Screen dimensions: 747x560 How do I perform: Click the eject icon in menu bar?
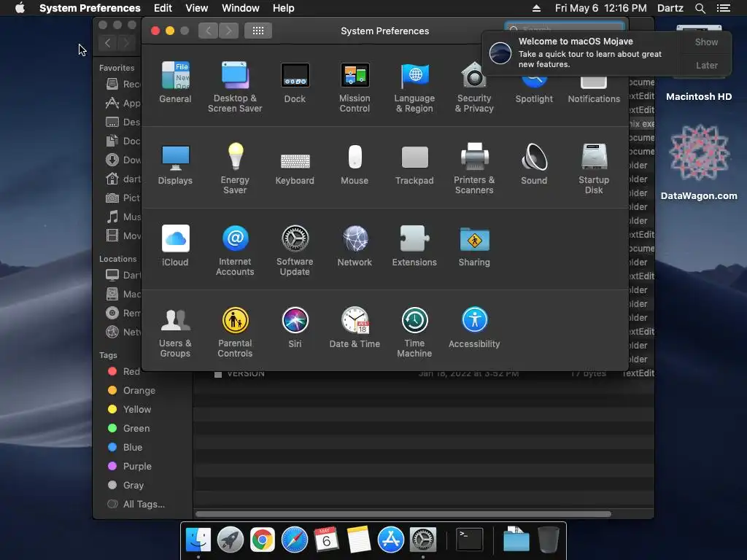pyautogui.click(x=536, y=8)
